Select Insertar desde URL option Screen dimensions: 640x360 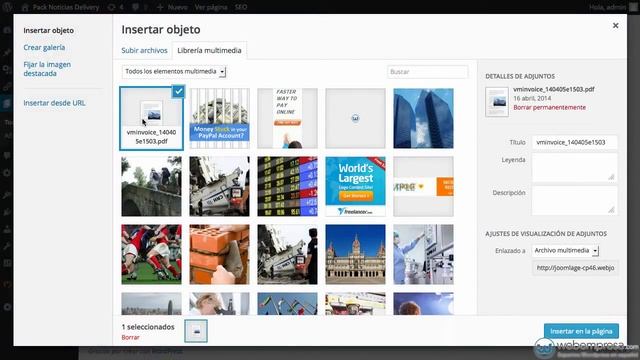tap(54, 103)
